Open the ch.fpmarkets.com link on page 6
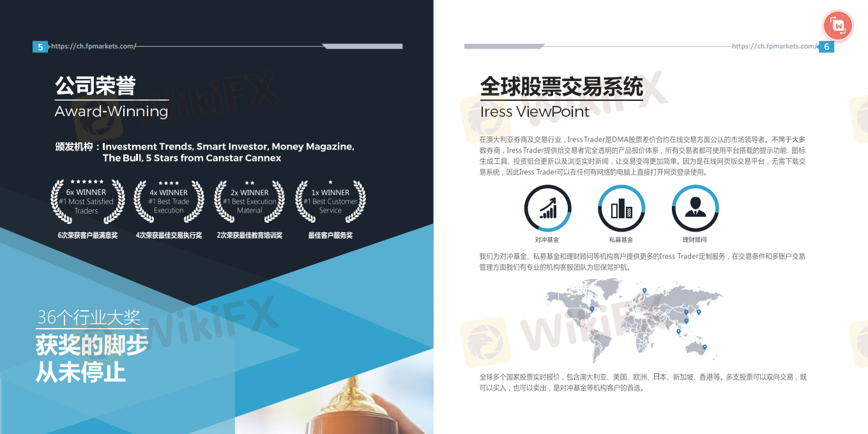 (x=773, y=46)
